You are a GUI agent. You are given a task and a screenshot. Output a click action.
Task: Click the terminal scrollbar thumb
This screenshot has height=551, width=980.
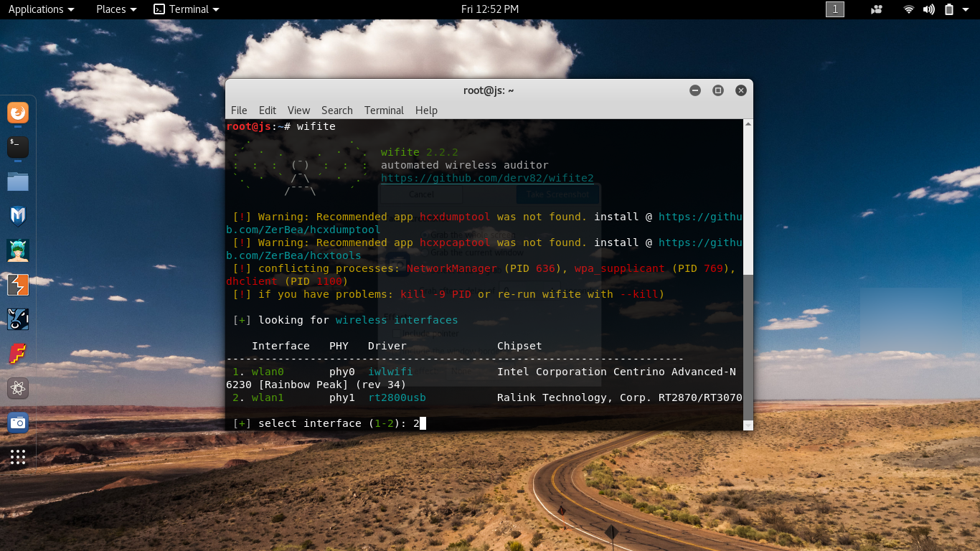(748, 347)
